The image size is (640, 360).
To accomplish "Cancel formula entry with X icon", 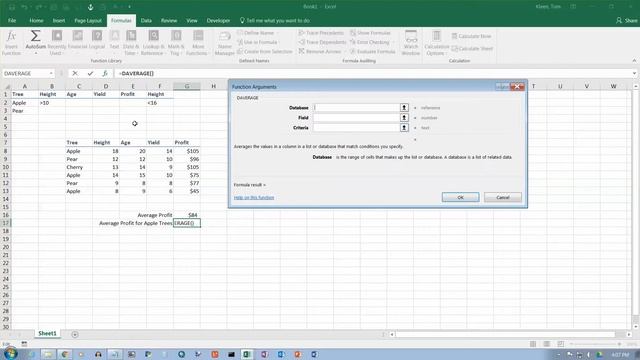I will pos(75,73).
